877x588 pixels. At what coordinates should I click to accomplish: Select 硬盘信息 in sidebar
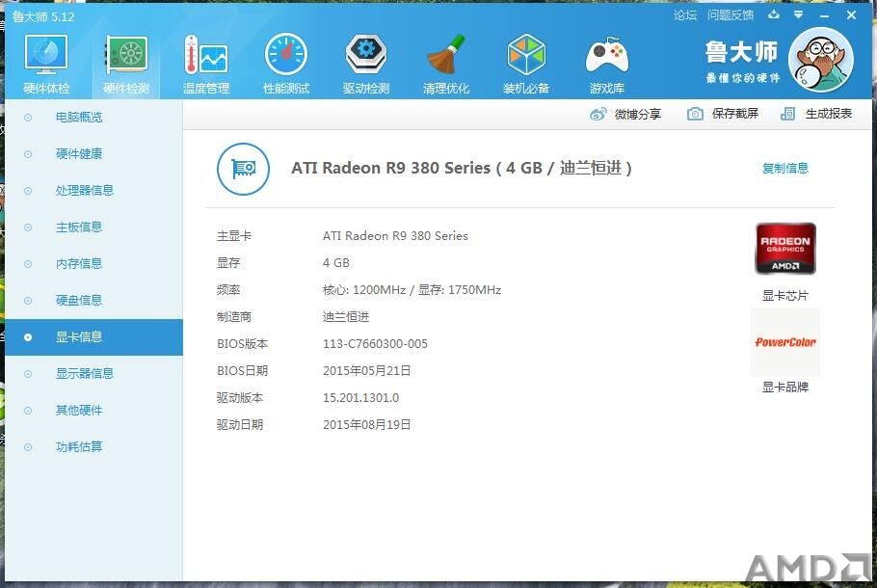94,301
